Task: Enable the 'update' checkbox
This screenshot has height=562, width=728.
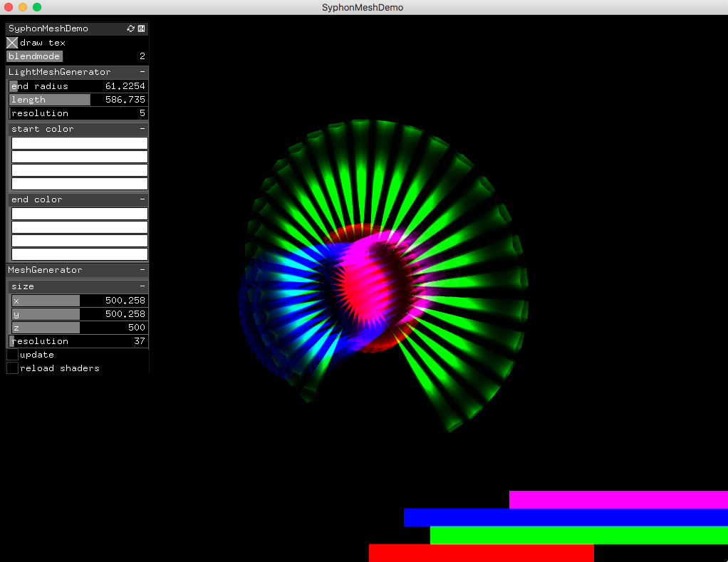Action: click(x=11, y=354)
